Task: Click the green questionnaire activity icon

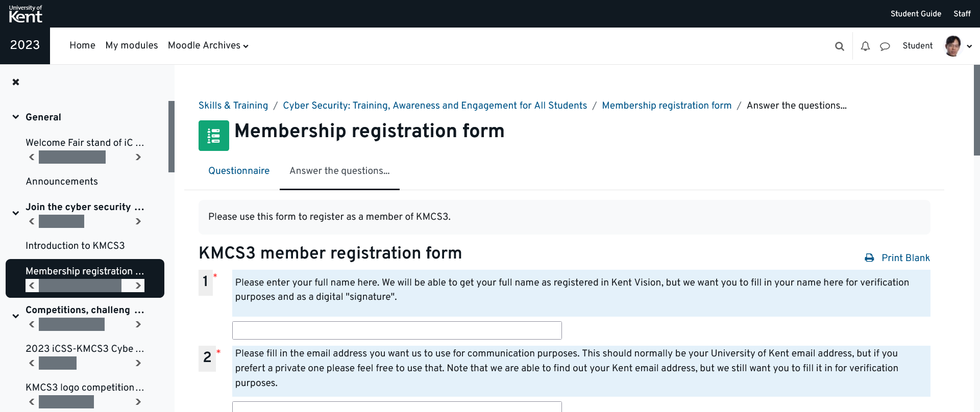Action: point(213,136)
